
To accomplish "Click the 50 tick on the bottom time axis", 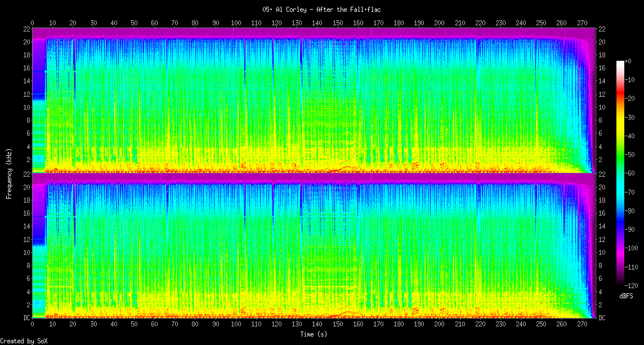I will [134, 325].
